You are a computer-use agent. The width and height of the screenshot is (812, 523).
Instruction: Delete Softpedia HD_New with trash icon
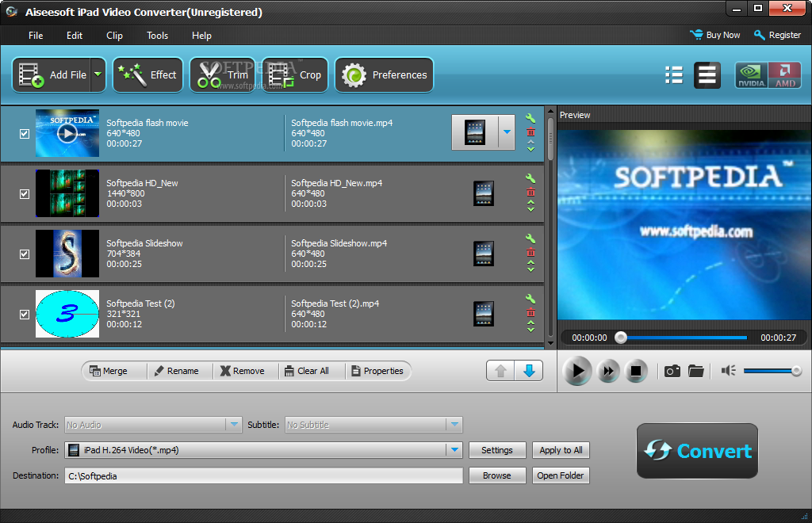[530, 193]
